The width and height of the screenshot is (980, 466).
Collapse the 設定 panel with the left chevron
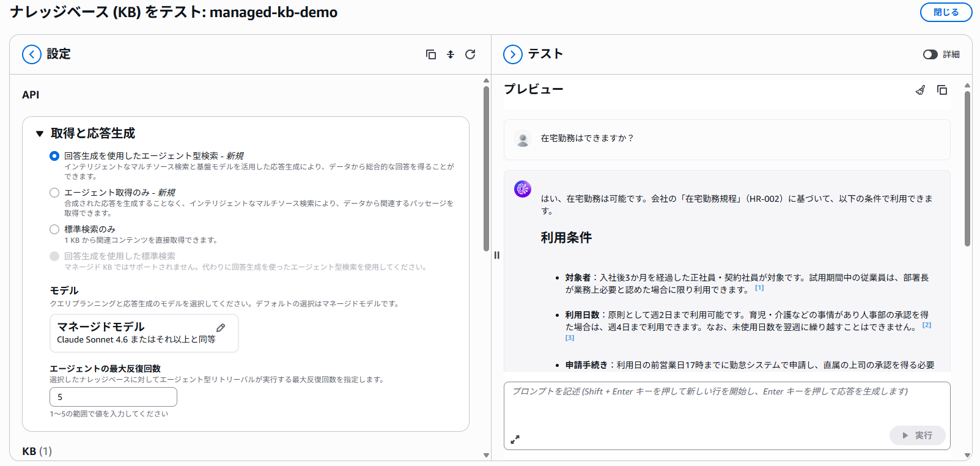[x=32, y=54]
